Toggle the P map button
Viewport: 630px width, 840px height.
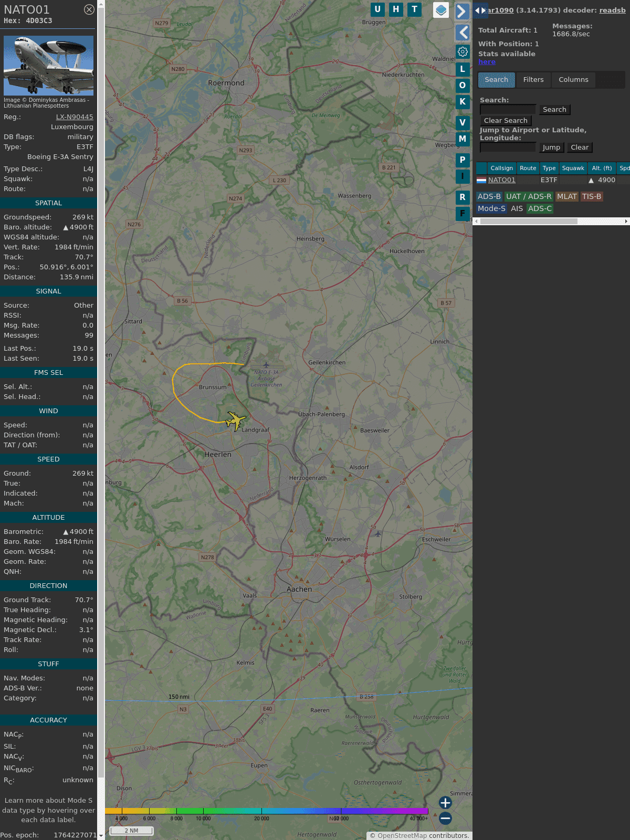pos(463,160)
